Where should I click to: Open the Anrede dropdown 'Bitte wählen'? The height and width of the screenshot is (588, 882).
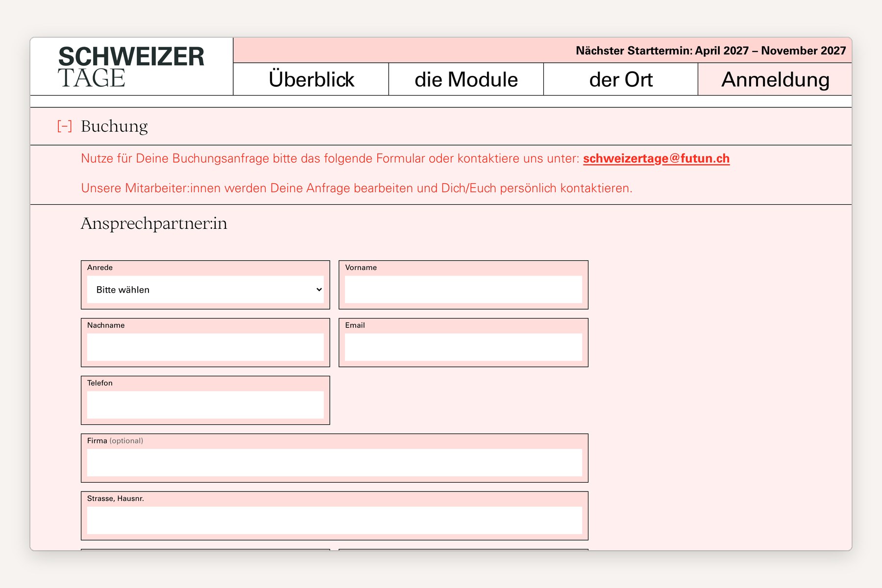tap(205, 290)
